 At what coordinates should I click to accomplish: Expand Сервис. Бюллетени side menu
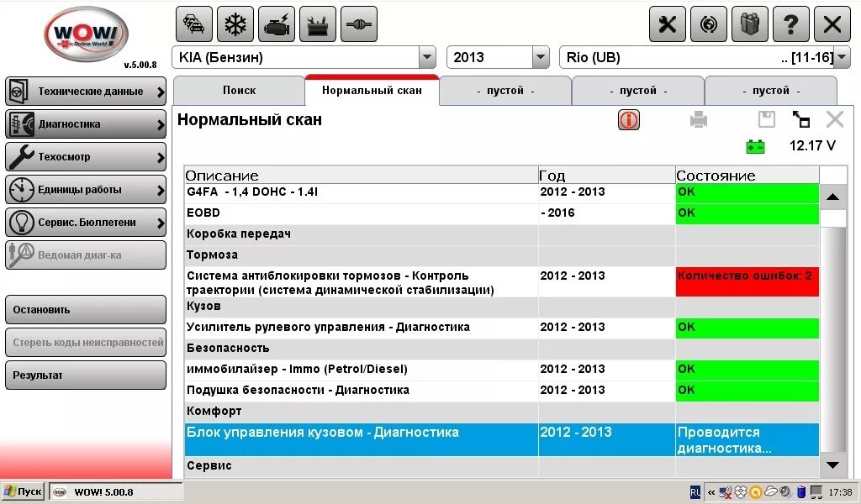pos(86,222)
